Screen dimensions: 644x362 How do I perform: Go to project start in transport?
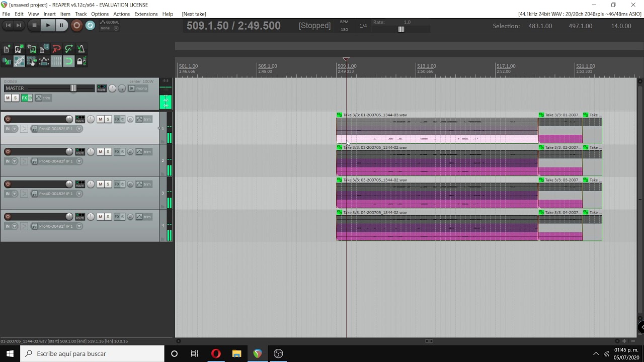pos(9,25)
